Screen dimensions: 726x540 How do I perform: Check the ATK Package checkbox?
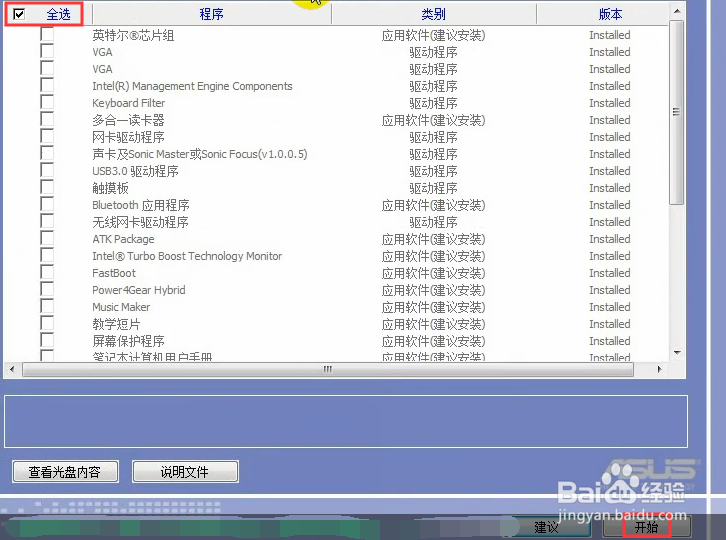tap(47, 238)
